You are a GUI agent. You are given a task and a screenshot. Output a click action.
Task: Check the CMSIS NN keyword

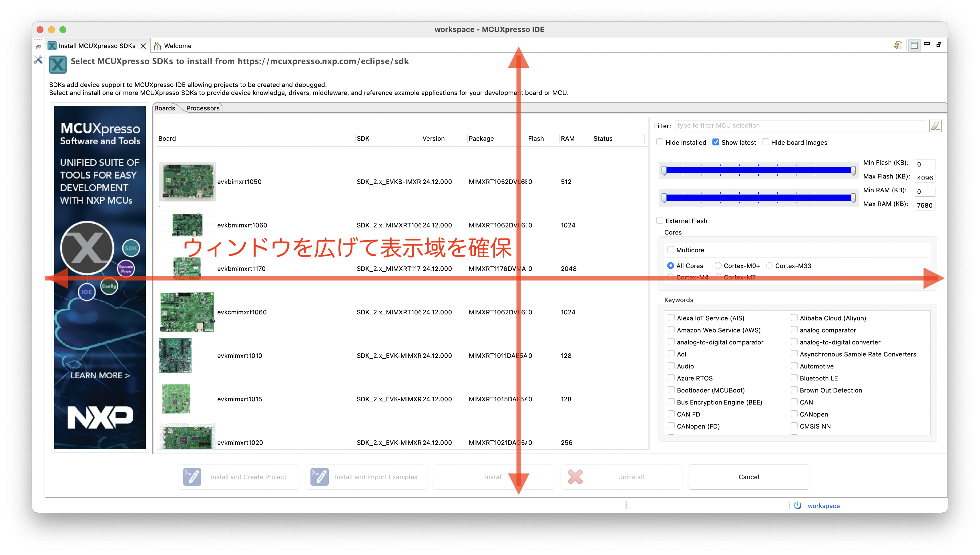[794, 426]
